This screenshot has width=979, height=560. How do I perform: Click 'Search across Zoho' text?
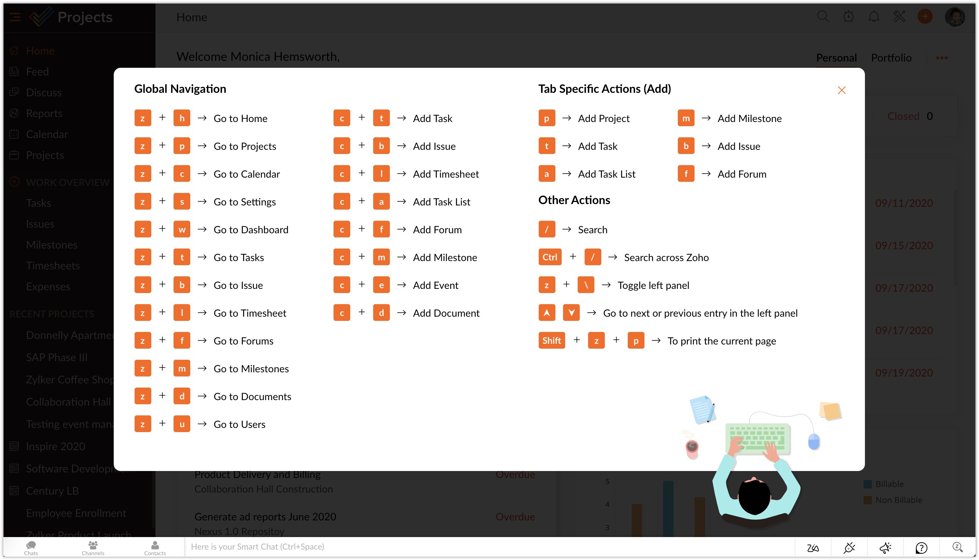666,257
